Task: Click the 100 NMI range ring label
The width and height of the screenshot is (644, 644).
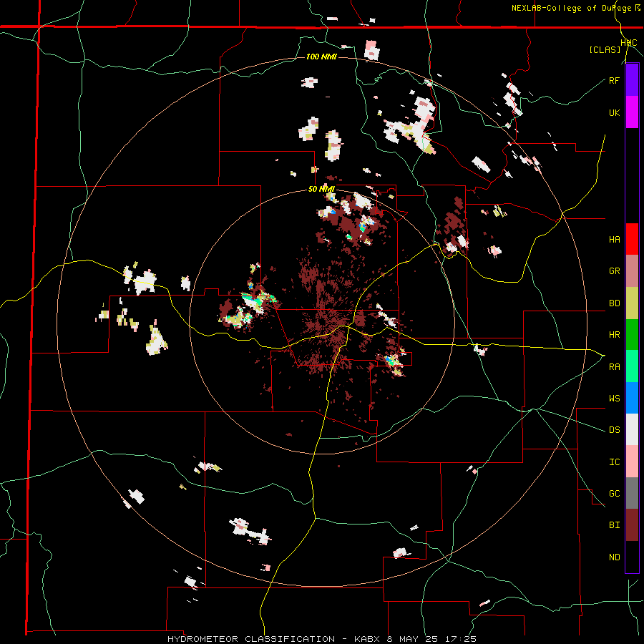Action: pyautogui.click(x=321, y=57)
